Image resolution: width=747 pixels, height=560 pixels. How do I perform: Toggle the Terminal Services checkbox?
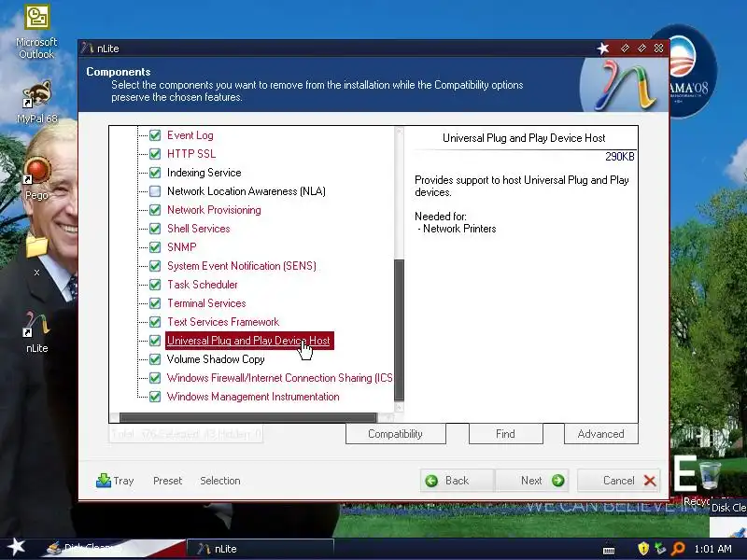[x=155, y=303]
